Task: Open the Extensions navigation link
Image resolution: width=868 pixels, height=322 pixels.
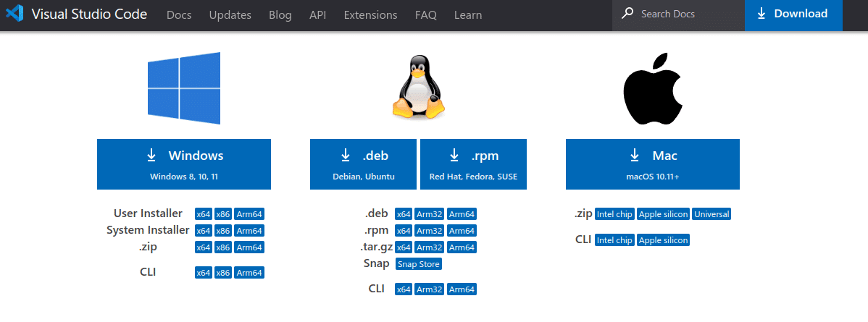Action: [x=370, y=15]
